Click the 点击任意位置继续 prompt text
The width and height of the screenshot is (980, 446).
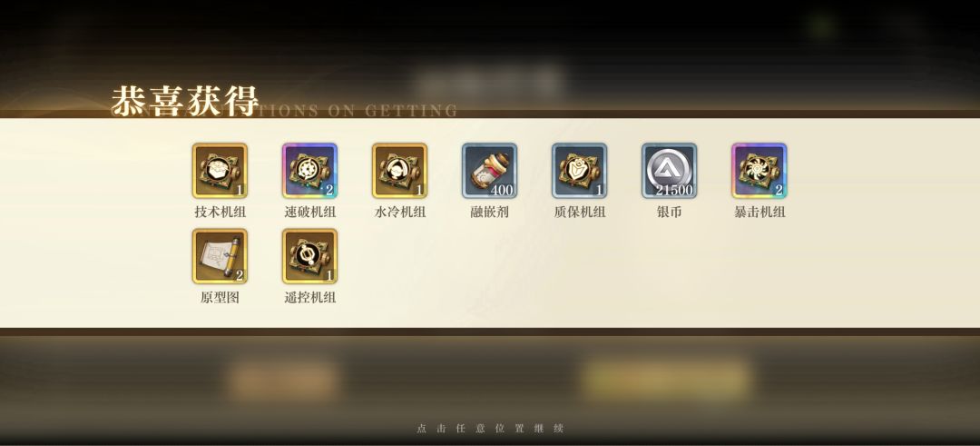click(490, 429)
